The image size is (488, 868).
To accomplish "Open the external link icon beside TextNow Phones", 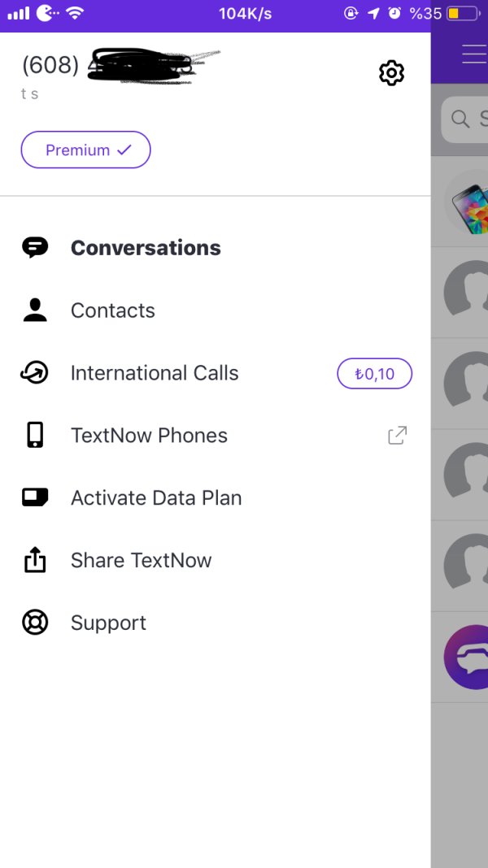I will click(x=397, y=436).
